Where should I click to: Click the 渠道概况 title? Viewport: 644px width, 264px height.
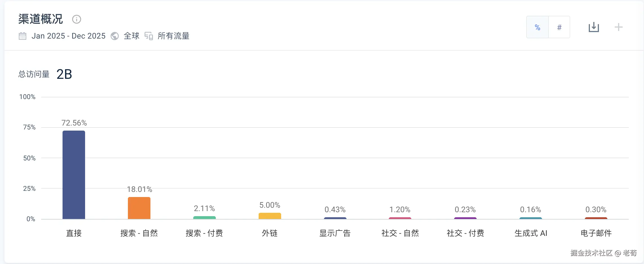[x=41, y=19]
